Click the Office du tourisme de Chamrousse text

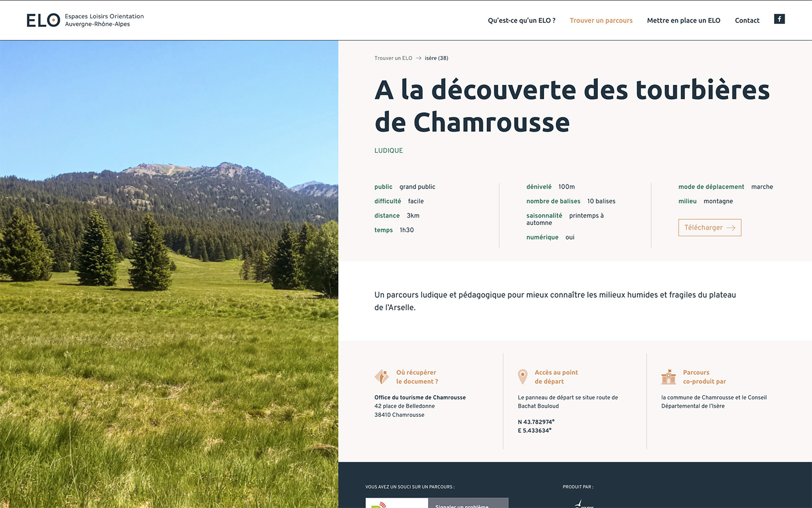point(420,398)
